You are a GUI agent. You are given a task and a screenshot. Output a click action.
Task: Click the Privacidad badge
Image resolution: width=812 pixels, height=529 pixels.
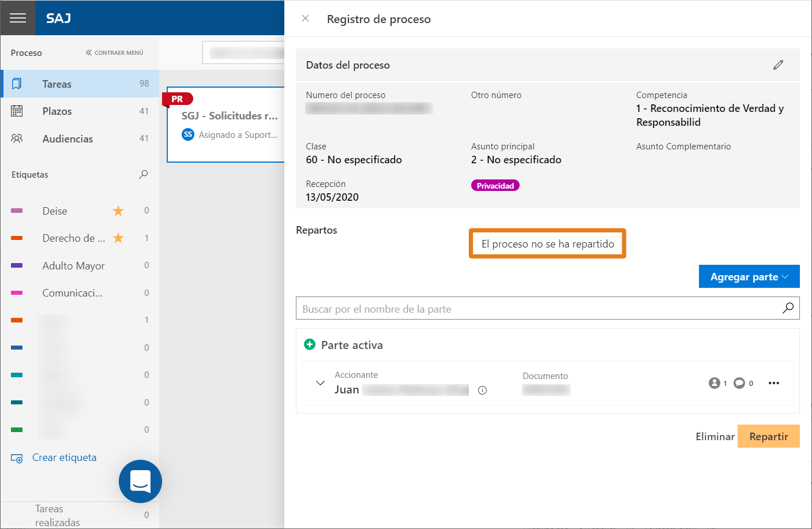click(x=495, y=186)
